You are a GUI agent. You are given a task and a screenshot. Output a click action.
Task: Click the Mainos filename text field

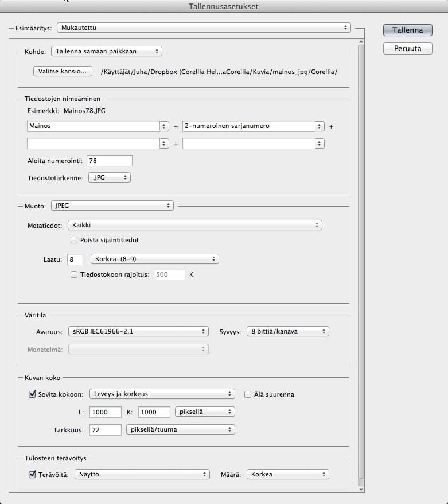tap(94, 126)
